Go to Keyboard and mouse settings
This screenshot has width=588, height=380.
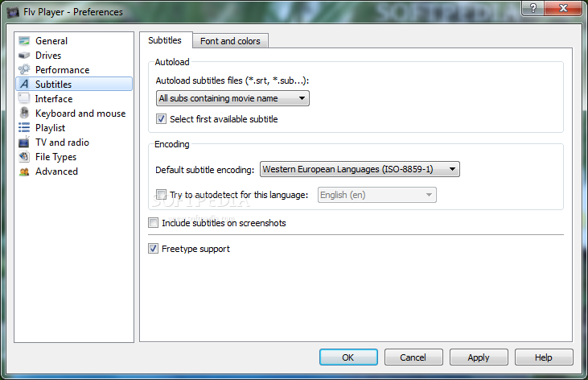click(x=80, y=114)
